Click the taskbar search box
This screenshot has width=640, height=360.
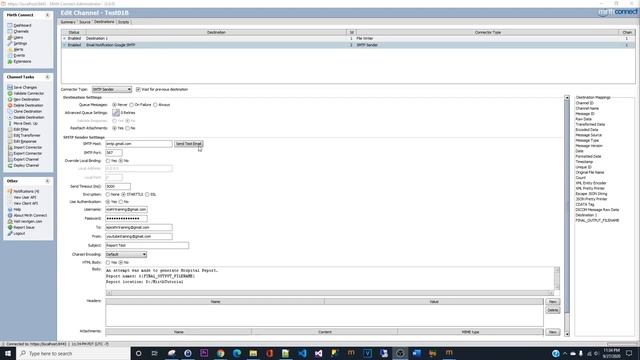[73, 353]
